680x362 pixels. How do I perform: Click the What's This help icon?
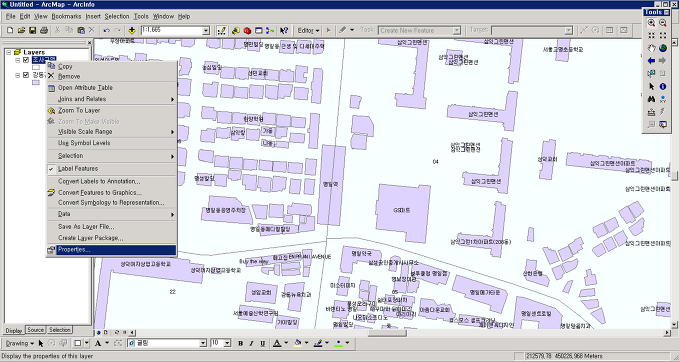(284, 30)
